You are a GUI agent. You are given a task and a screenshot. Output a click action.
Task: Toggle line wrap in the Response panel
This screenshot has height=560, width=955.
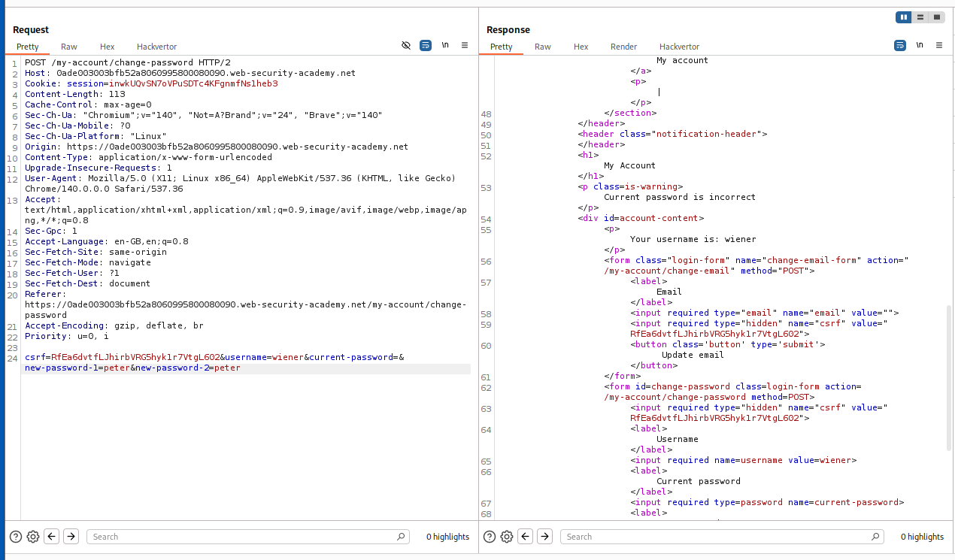click(900, 46)
